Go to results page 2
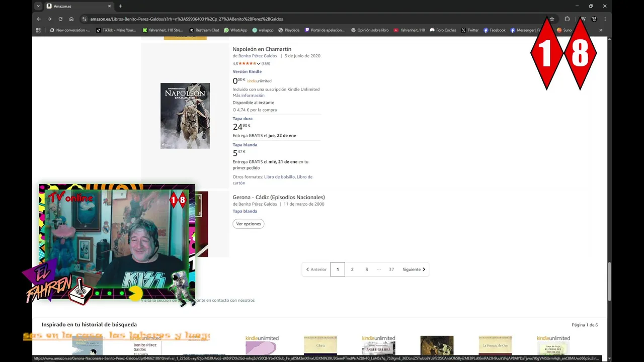The image size is (644, 362). click(x=352, y=269)
